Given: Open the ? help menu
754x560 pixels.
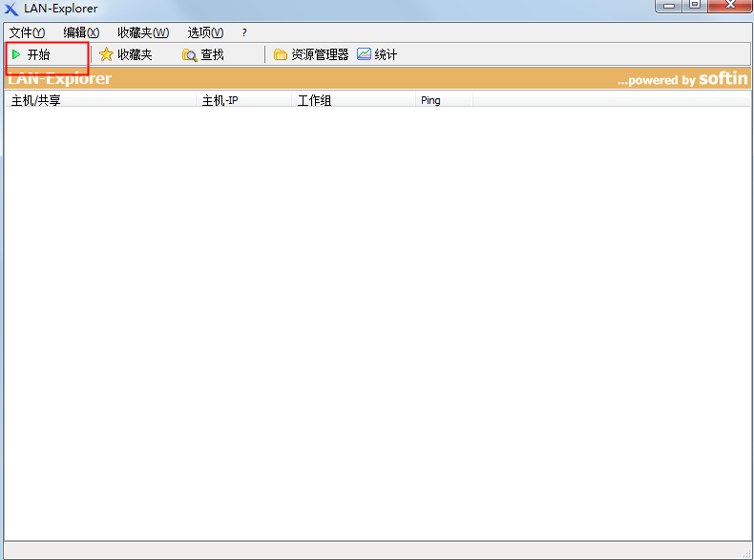Looking at the screenshot, I should 244,32.
